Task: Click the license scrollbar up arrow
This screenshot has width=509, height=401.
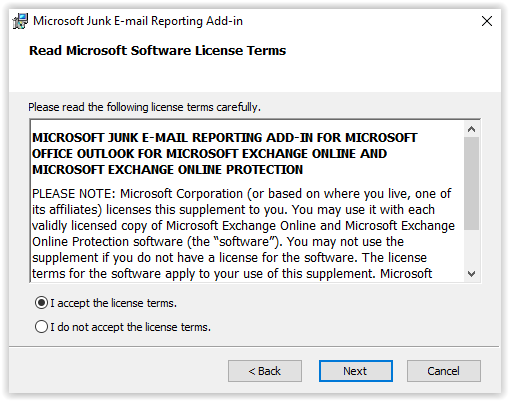Action: (471, 129)
